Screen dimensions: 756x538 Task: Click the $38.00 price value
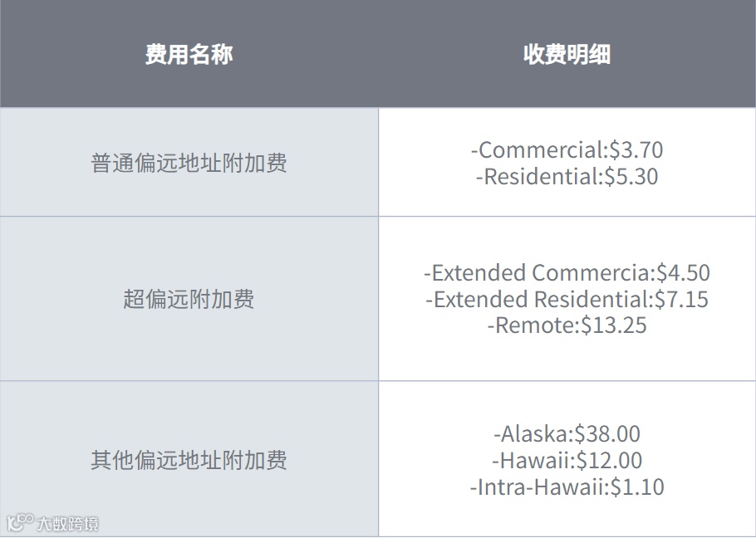click(x=607, y=433)
